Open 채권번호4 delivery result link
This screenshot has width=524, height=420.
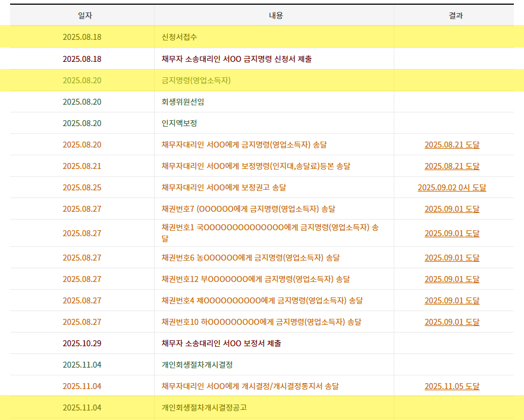(x=451, y=300)
